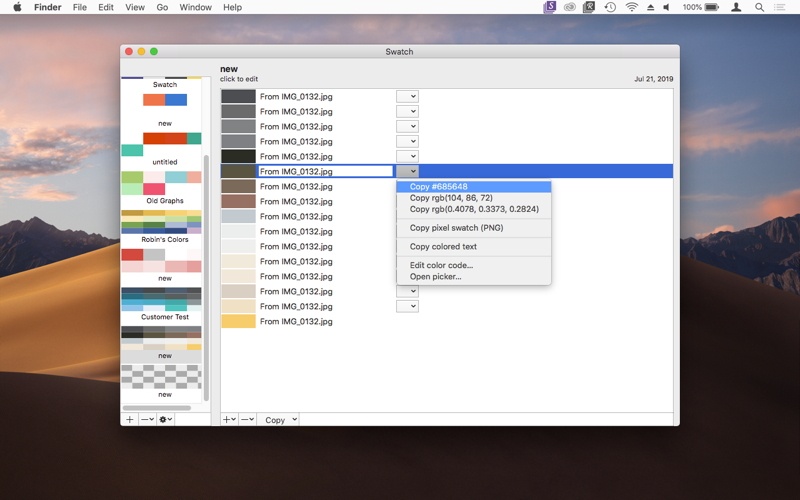800x500 pixels.
Task: Click the yellow color swatch in last row
Action: pos(238,321)
